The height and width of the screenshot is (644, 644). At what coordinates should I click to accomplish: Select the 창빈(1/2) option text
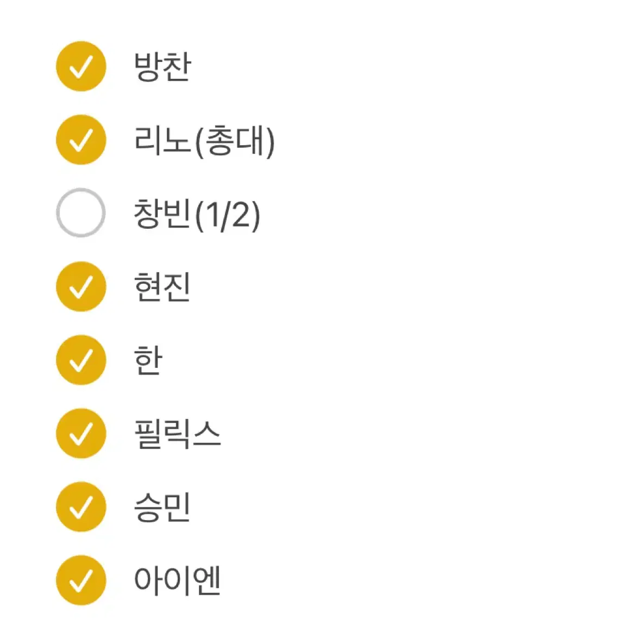tap(197, 214)
